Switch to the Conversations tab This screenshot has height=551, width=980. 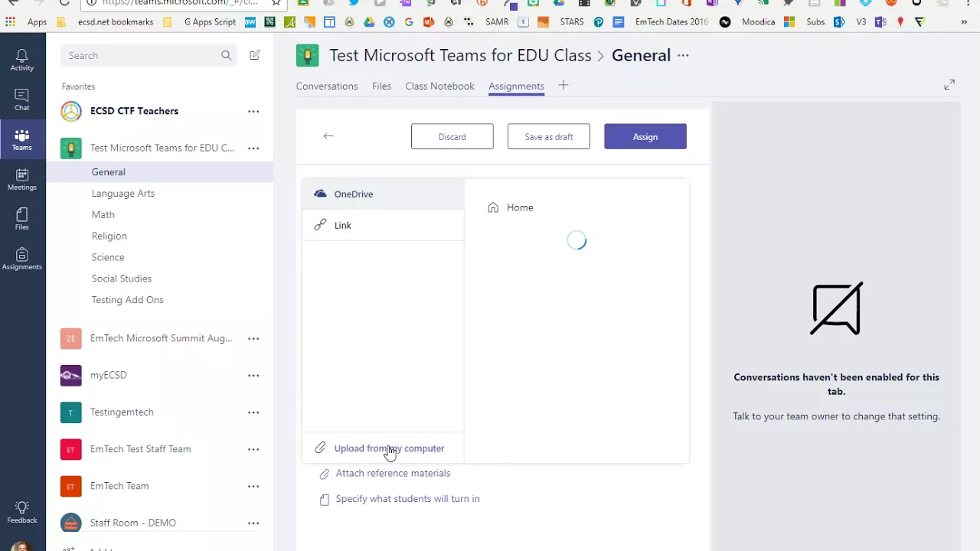(x=327, y=86)
